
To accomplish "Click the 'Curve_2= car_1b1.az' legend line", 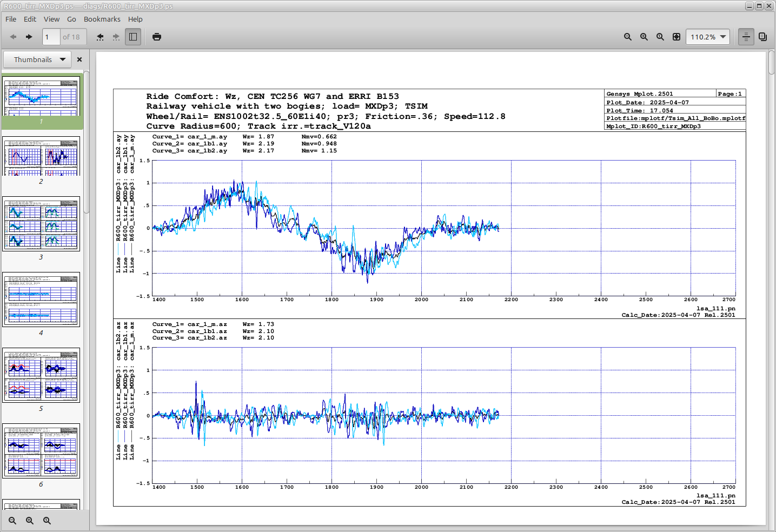I will click(190, 331).
